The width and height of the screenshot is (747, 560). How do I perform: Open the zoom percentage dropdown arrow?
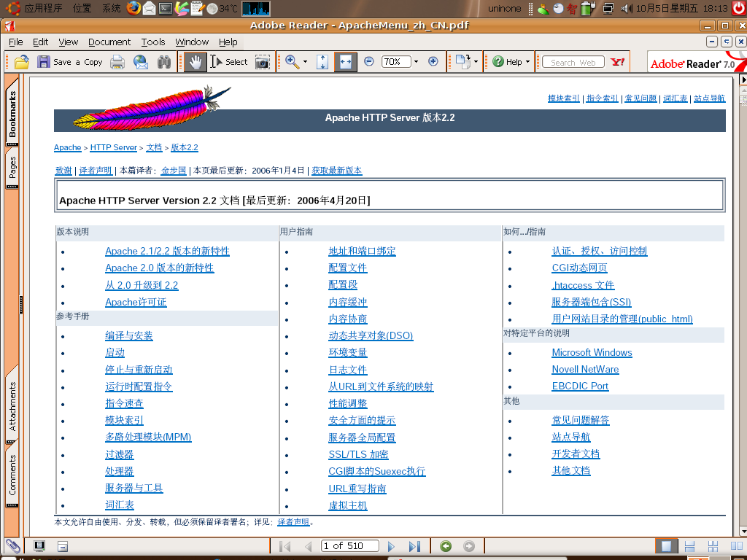[x=416, y=61]
